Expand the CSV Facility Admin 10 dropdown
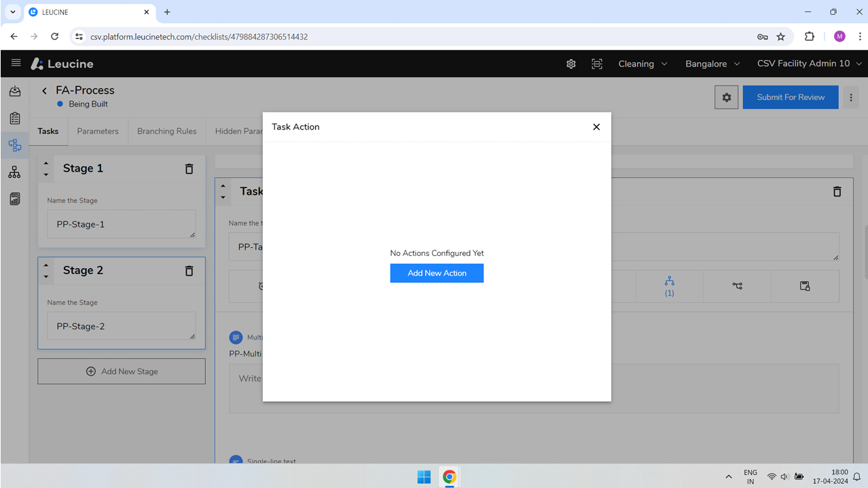Viewport: 868px width, 488px height. pos(808,63)
